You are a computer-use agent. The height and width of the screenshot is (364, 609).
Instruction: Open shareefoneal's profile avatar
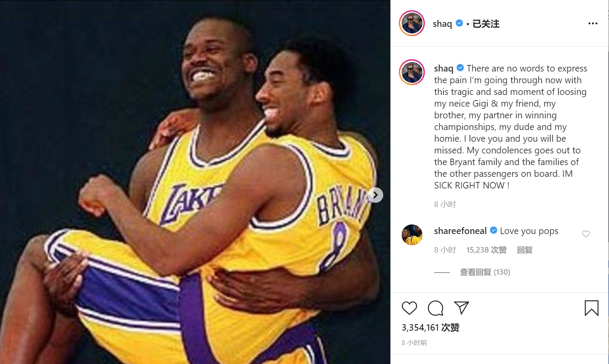[x=412, y=235]
